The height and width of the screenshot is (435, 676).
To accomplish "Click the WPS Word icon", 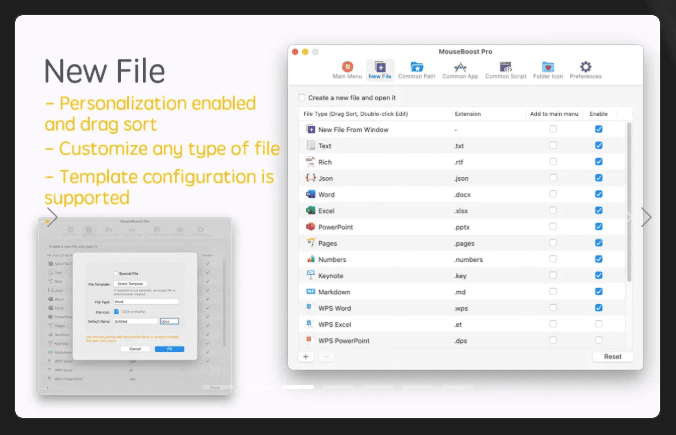I will pyautogui.click(x=310, y=308).
